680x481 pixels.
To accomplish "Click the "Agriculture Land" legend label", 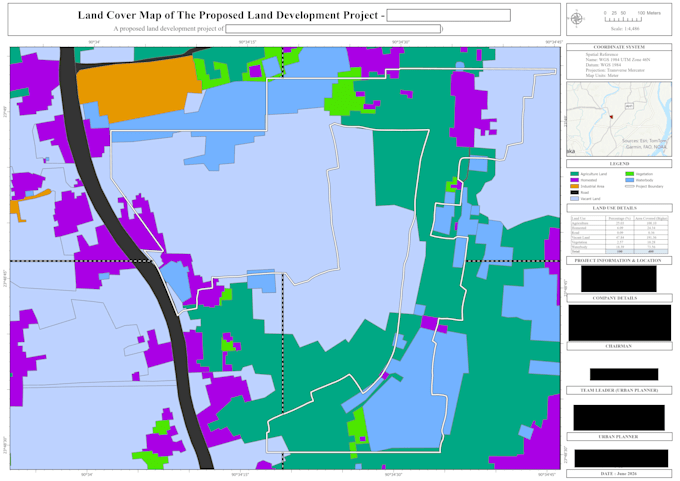I will tap(594, 174).
